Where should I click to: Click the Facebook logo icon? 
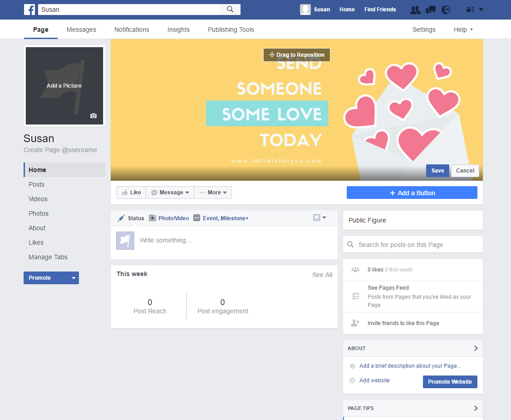click(x=29, y=10)
